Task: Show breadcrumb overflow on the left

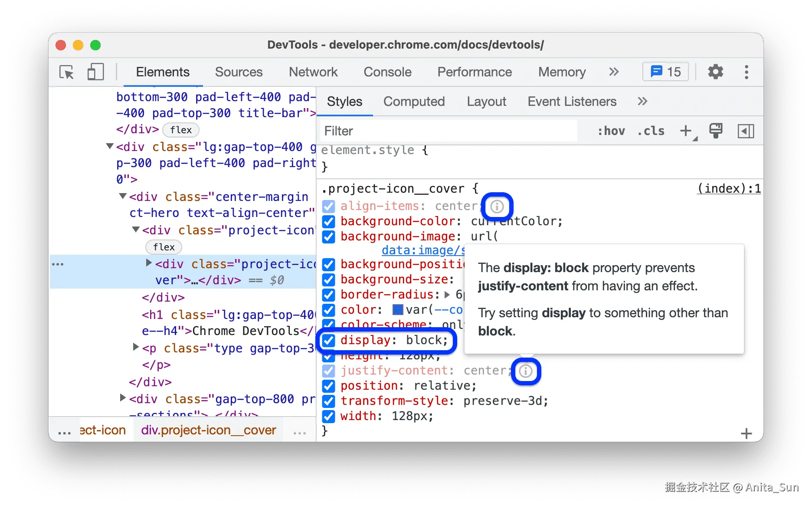Action: 64,432
